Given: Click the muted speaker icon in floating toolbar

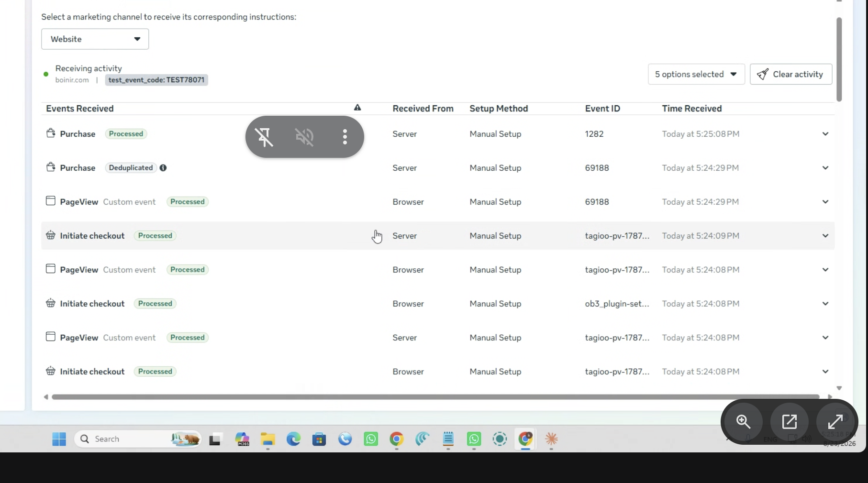Looking at the screenshot, I should (304, 137).
